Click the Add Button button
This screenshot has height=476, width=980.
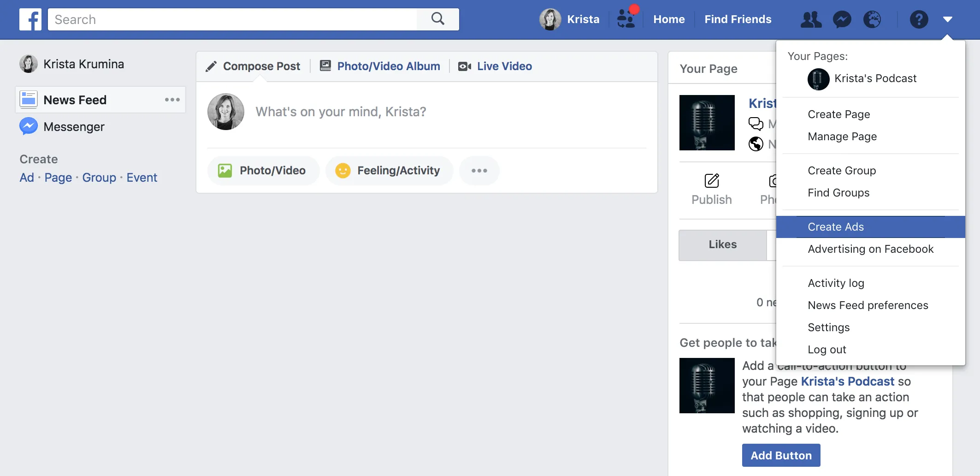781,455
